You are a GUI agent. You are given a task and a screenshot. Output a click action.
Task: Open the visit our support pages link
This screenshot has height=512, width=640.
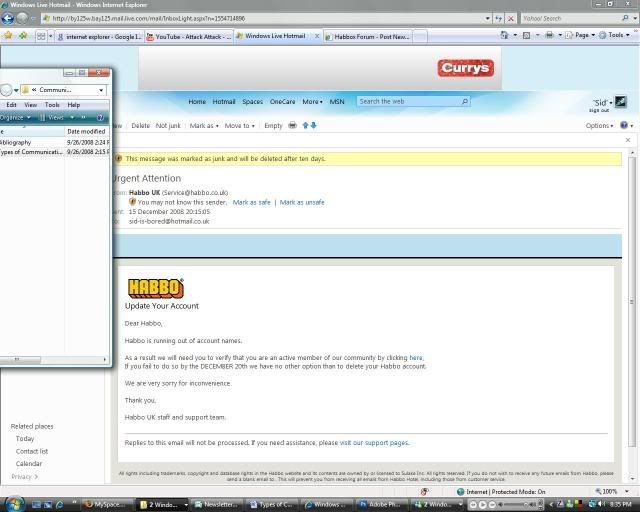pyautogui.click(x=374, y=442)
